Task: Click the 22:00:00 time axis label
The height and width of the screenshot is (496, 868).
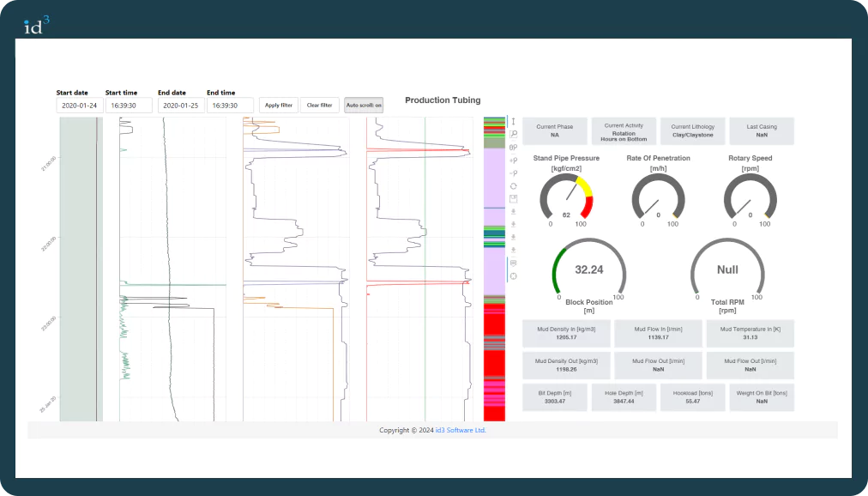Action: [48, 244]
